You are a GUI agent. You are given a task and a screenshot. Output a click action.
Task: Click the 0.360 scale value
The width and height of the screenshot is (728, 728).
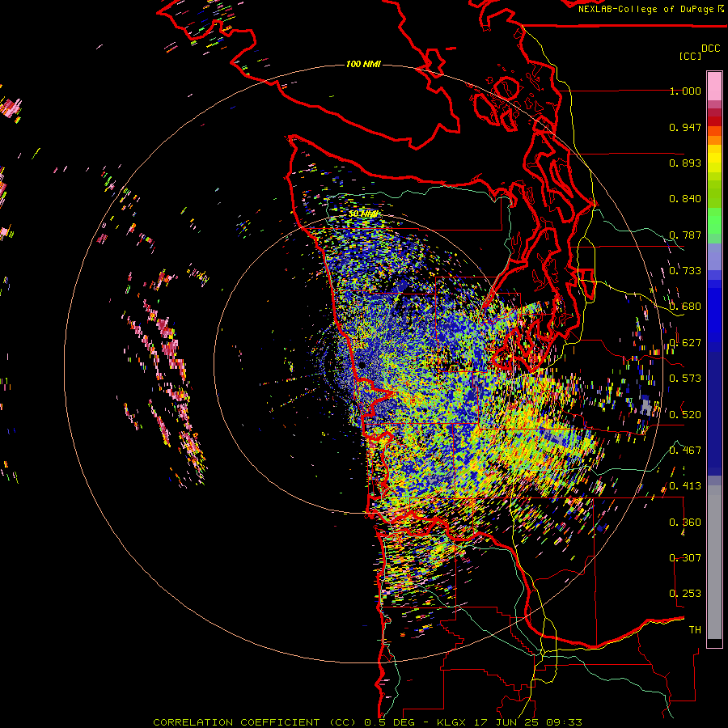[685, 523]
